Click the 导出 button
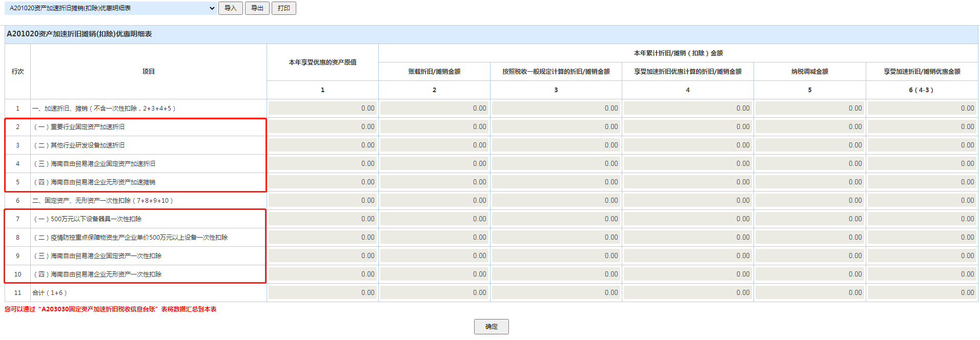Image resolution: width=980 pixels, height=340 pixels. pos(257,8)
